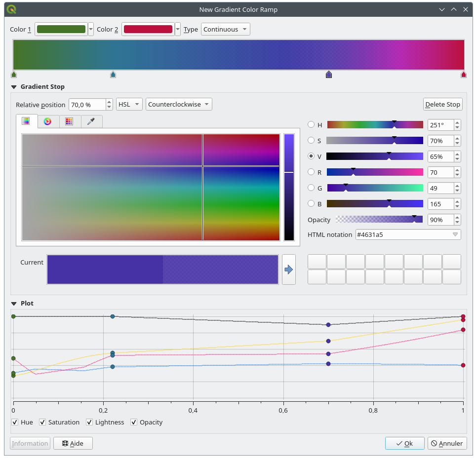Switch to the color wheel picker tab
The image size is (476, 462).
[48, 121]
